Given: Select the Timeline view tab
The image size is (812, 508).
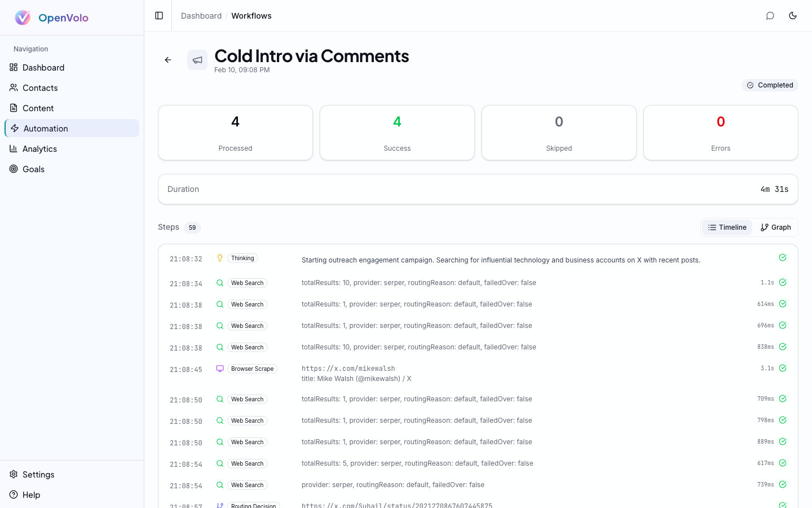Looking at the screenshot, I should pos(727,227).
